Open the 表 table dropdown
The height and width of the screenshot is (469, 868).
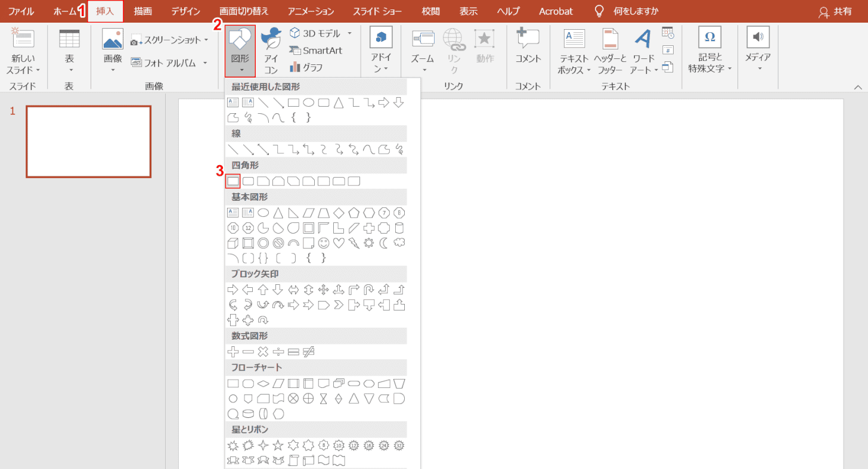[69, 50]
